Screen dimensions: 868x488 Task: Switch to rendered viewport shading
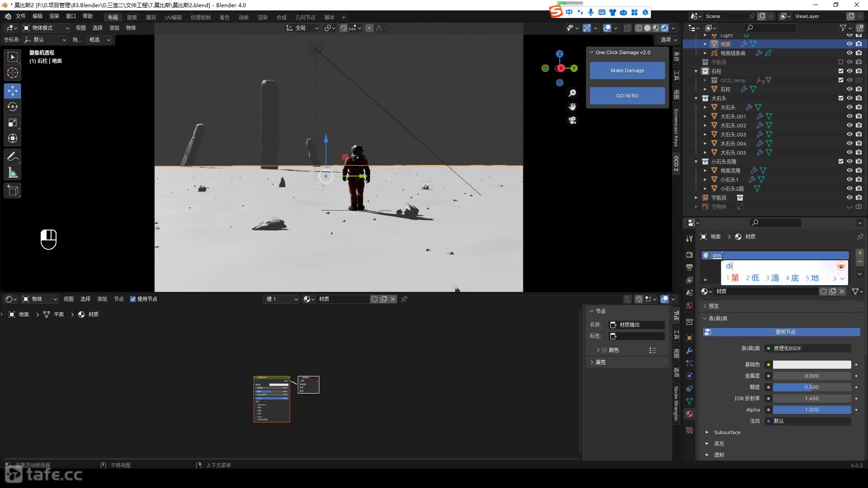click(665, 28)
